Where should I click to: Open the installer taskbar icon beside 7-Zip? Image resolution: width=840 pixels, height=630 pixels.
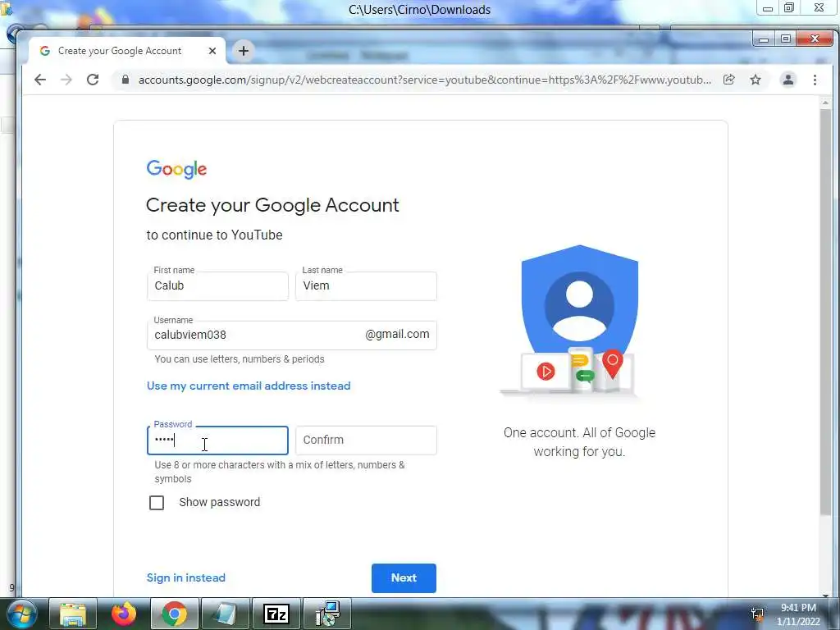point(327,614)
